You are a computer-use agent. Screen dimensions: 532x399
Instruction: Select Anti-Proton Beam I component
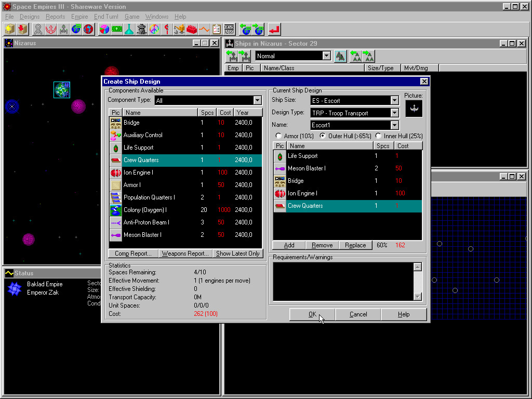click(x=185, y=222)
